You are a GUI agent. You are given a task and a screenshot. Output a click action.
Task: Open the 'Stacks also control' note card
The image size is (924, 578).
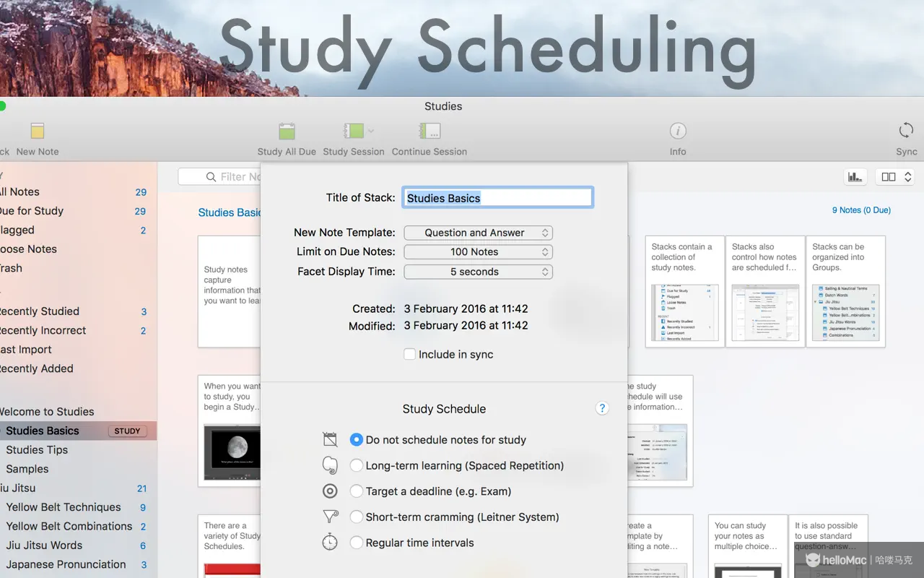pos(765,291)
